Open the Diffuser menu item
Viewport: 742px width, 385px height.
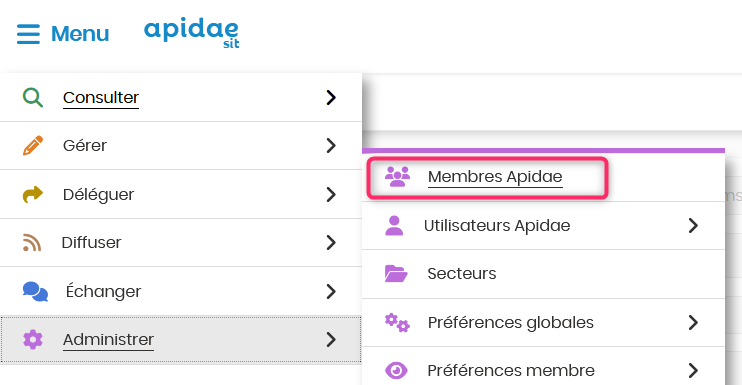click(181, 243)
